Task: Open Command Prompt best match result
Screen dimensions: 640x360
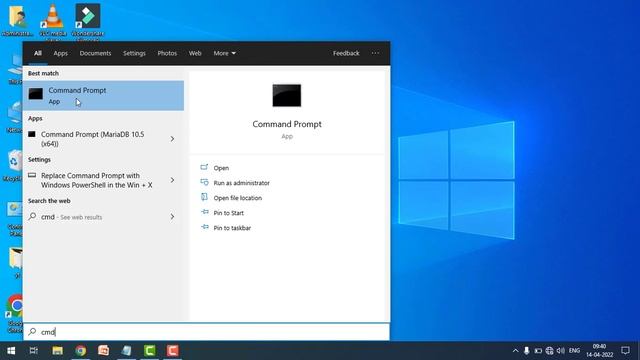Action: pyautogui.click(x=103, y=96)
